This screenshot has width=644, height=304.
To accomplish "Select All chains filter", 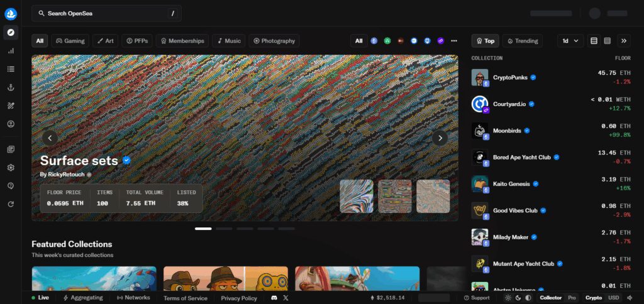I will (359, 41).
